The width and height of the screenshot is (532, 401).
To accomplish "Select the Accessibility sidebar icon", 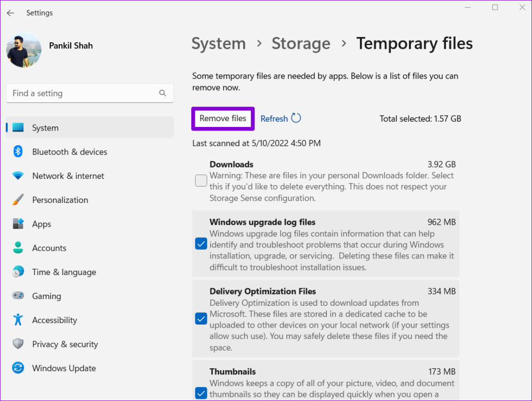I will click(x=18, y=320).
